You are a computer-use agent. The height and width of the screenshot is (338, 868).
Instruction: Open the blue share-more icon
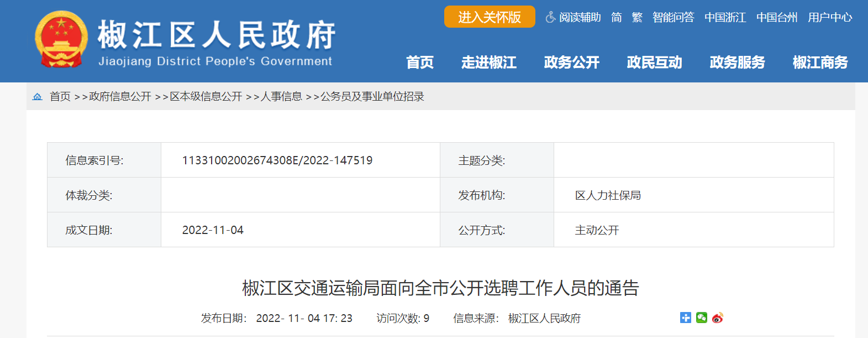click(686, 318)
